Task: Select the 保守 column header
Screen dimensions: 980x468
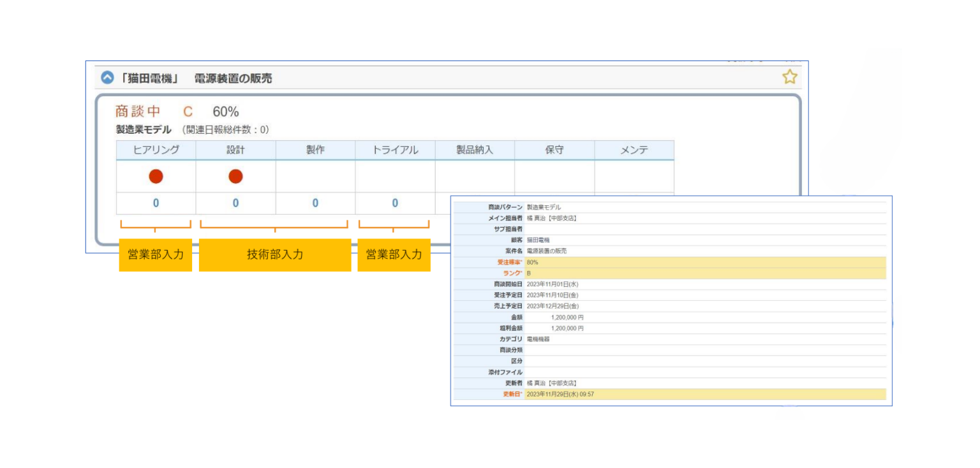Action: click(554, 150)
